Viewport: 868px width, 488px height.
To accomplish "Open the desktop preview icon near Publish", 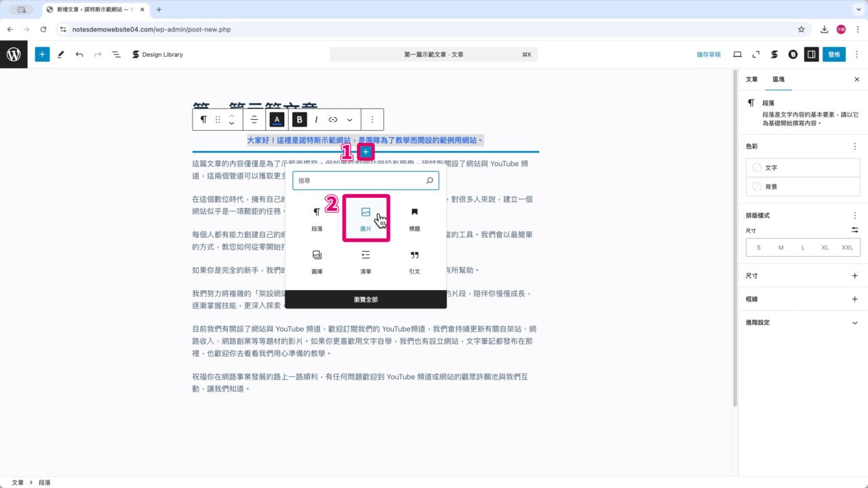I will click(738, 54).
